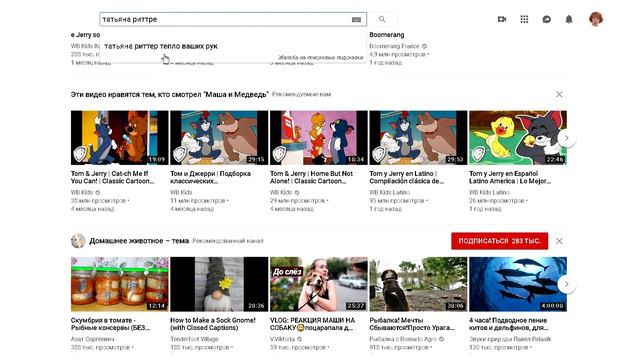Screen dimensions: 640x360
Task: Open the messages chat bubble icon
Action: click(547, 19)
